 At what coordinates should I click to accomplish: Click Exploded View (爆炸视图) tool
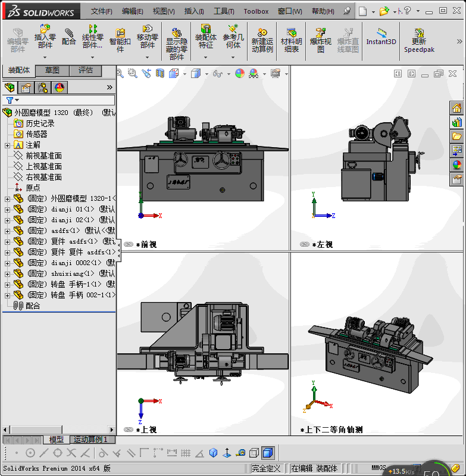(320, 40)
